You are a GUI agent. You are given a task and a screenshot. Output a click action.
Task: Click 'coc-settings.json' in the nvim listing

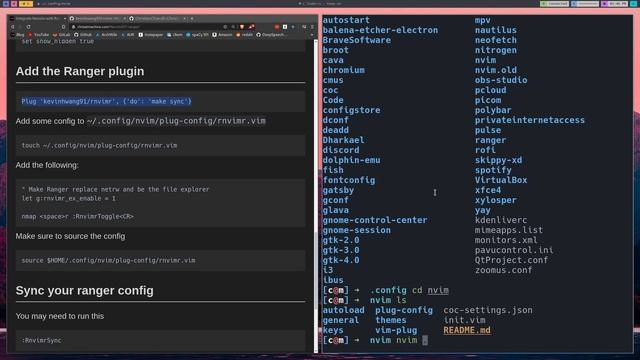click(488, 310)
